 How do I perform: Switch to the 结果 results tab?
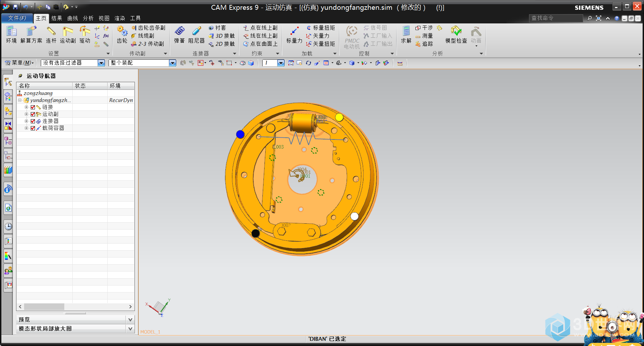(x=57, y=18)
